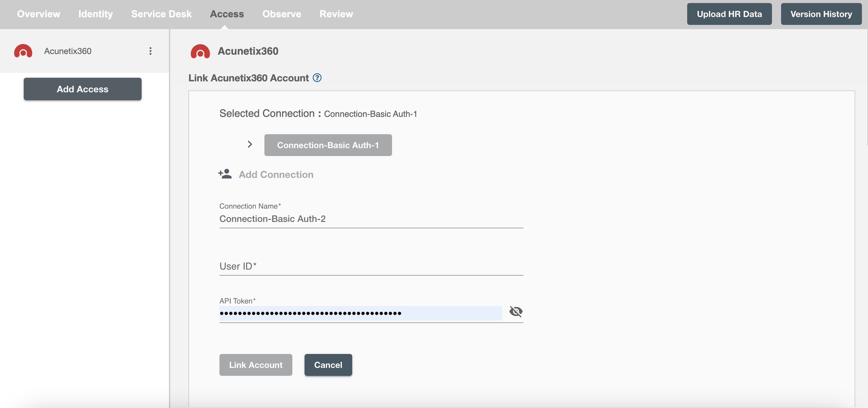This screenshot has height=408, width=868.
Task: Expand the Connection-Basic Auth-1 chevron
Action: point(249,144)
